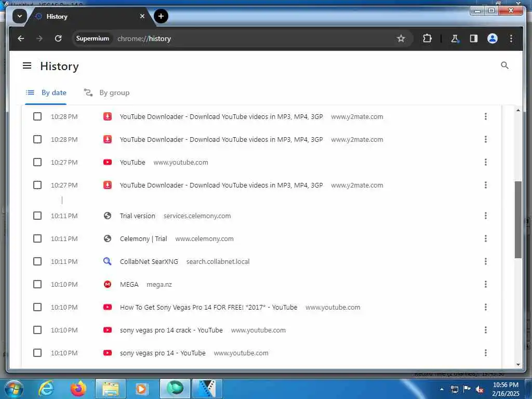Viewport: 532px width, 399px height.
Task: Open the CollabNet SearXNG history link
Action: (x=149, y=262)
